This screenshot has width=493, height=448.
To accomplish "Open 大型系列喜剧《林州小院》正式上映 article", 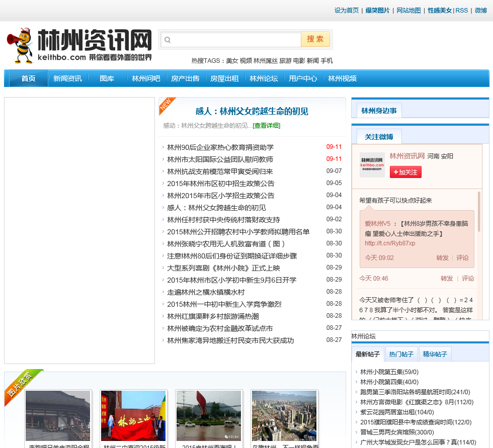I will click(223, 268).
